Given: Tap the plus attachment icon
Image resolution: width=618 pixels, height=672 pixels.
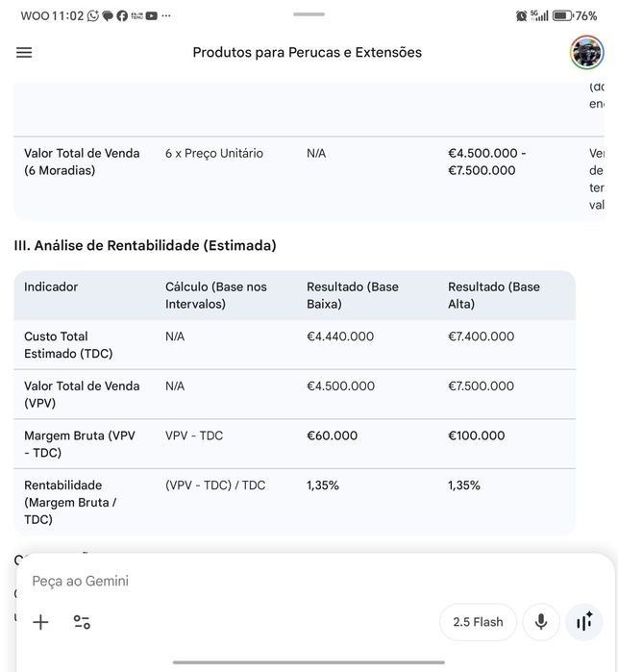Looking at the screenshot, I should (x=40, y=622).
